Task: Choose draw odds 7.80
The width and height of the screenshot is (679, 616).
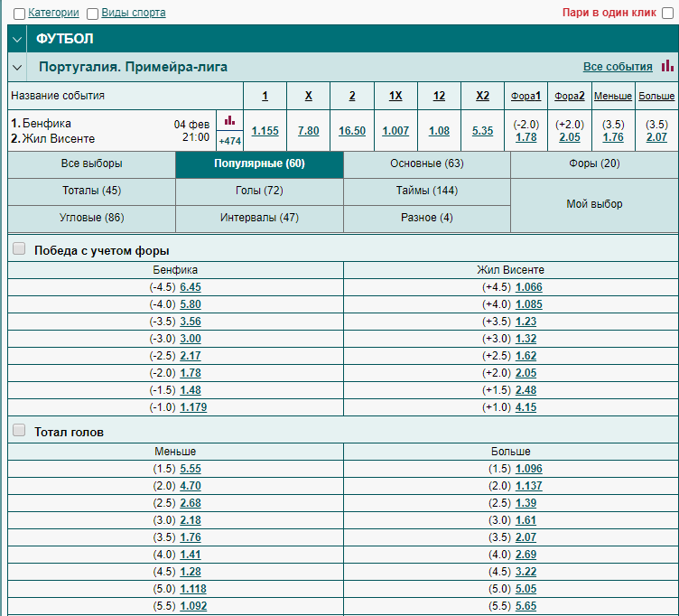Action: [x=308, y=131]
